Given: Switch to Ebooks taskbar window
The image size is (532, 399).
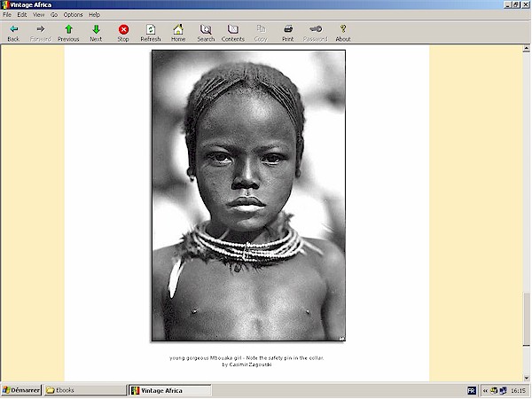Looking at the screenshot, I should (85, 390).
